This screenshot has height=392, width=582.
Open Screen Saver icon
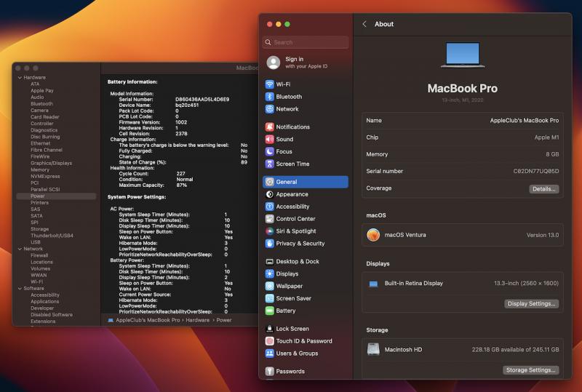[269, 298]
